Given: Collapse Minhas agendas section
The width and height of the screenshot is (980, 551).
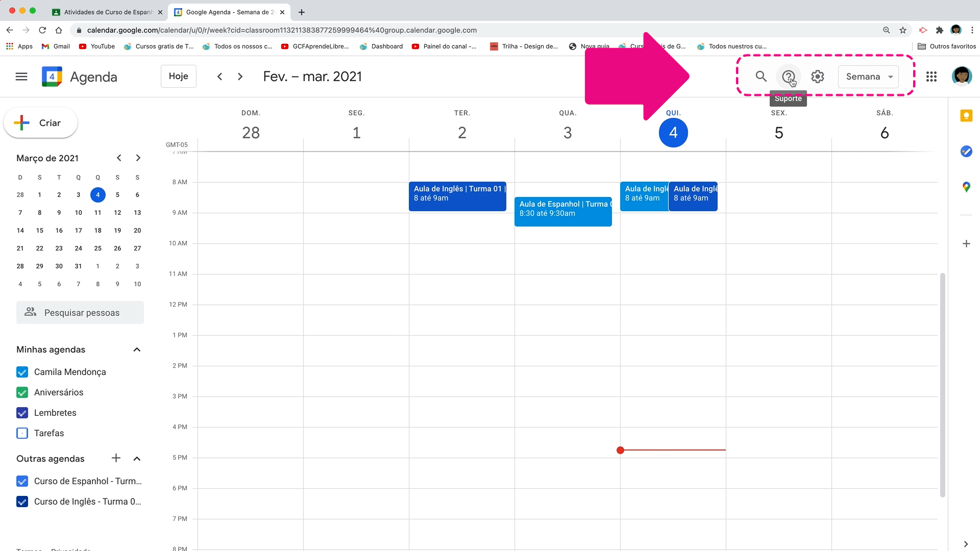Looking at the screenshot, I should 137,349.
